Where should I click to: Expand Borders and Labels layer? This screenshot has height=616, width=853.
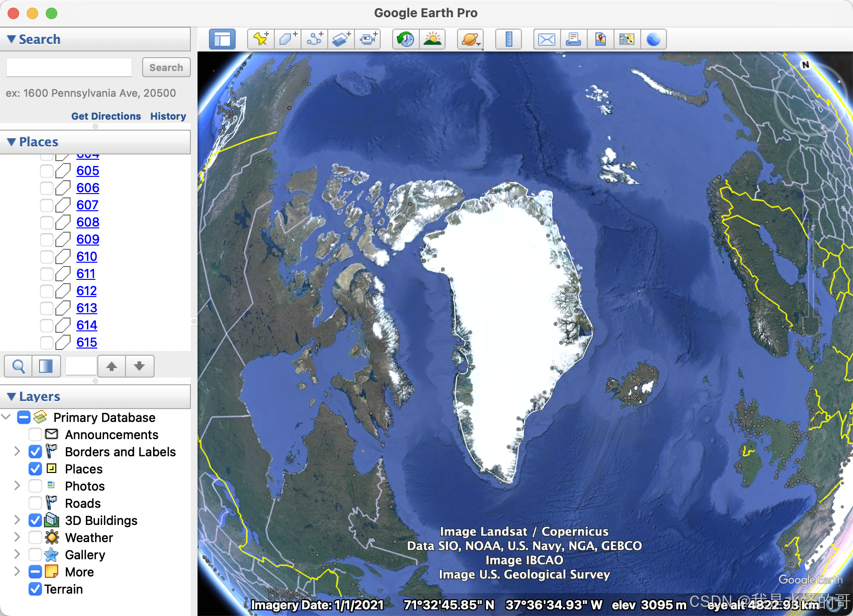click(17, 451)
